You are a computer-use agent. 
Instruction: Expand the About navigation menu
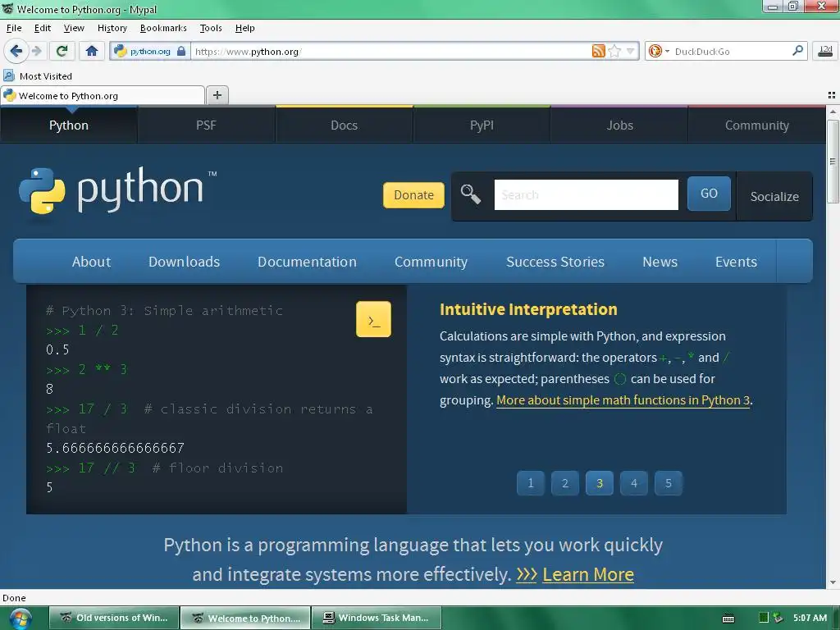92,262
